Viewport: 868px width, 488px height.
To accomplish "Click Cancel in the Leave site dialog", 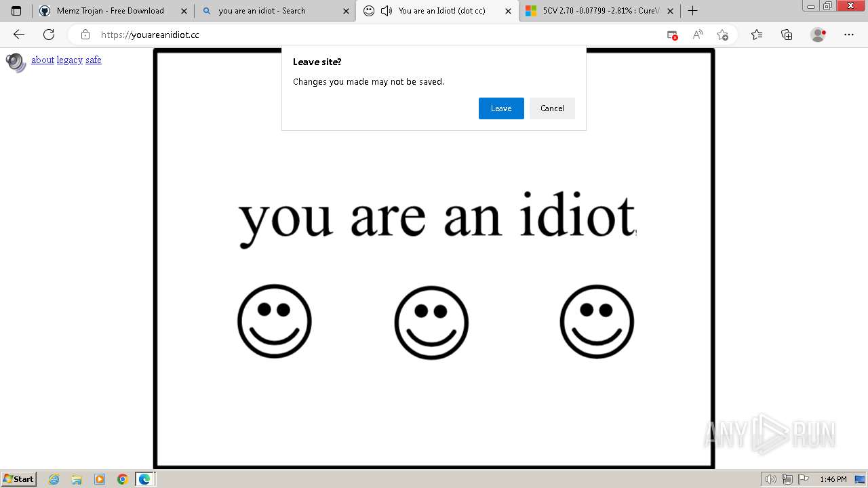I will [552, 108].
